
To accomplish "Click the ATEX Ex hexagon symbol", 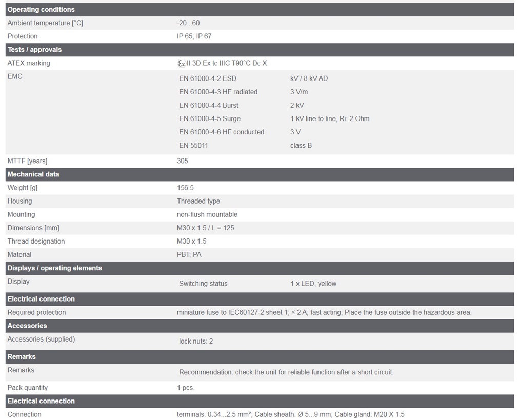I will [x=181, y=63].
